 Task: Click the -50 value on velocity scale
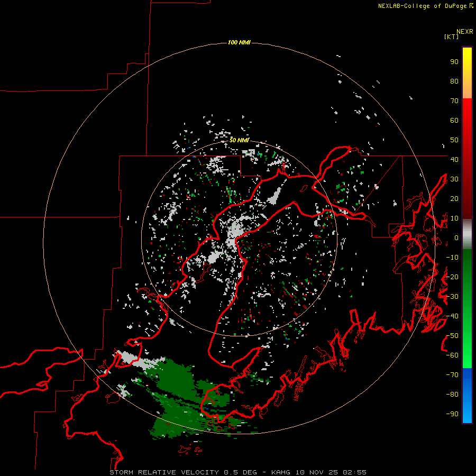[x=452, y=336]
